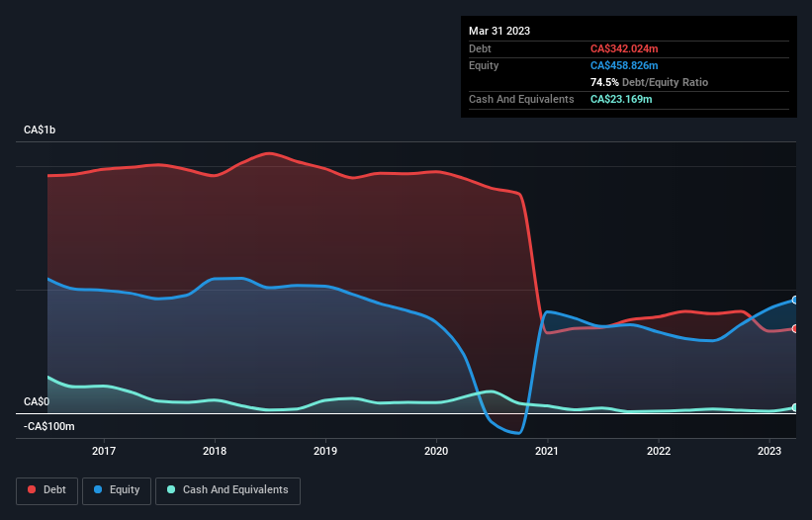Viewport: 812px width, 520px height.
Task: Click the 2019 x-axis label
Action: [x=325, y=451]
